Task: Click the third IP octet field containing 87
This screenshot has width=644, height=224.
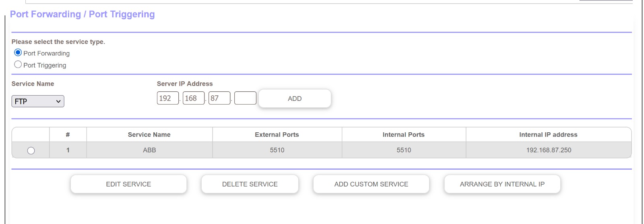Action: tap(219, 98)
